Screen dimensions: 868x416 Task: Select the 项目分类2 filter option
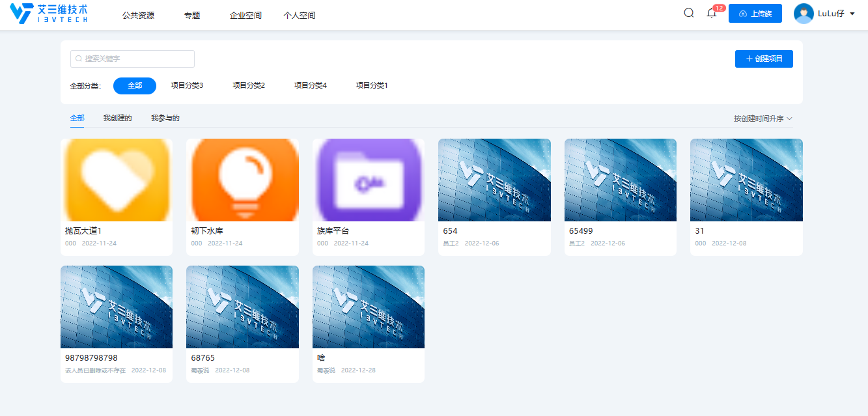(x=248, y=85)
